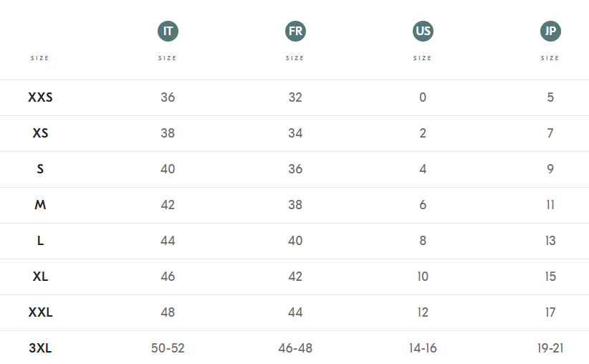The image size is (589, 364).
Task: Choose the M size row label
Action: tap(40, 205)
